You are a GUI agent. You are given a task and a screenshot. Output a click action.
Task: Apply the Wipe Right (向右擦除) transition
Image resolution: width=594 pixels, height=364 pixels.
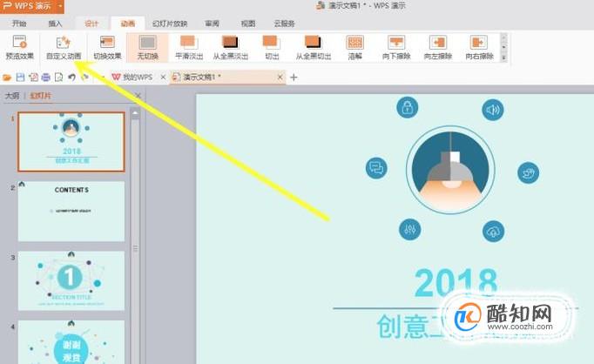click(479, 48)
